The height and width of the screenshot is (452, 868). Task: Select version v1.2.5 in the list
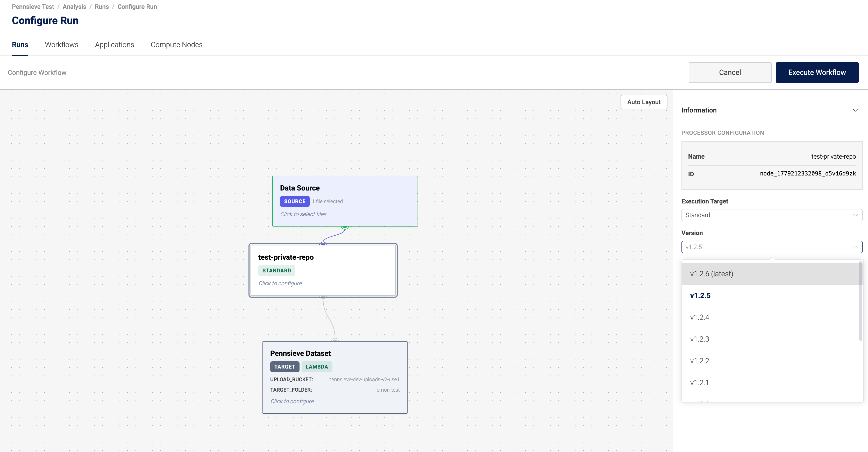[x=770, y=296]
